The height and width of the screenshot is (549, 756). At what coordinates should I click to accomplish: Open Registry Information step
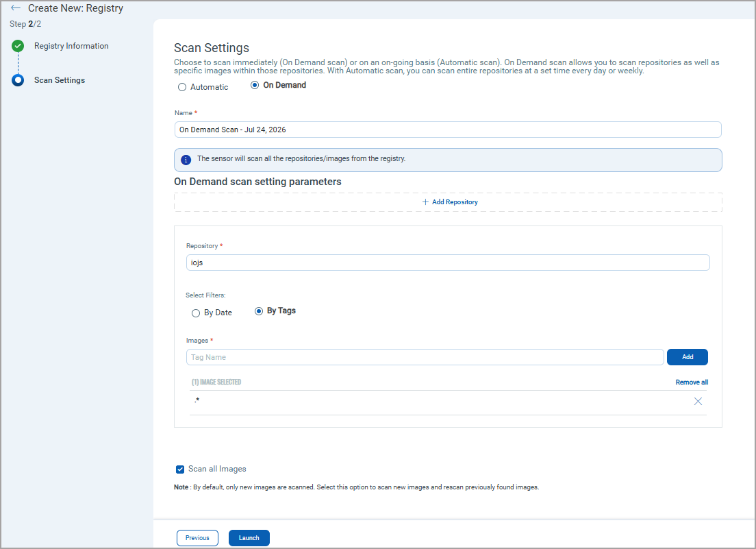click(x=71, y=46)
